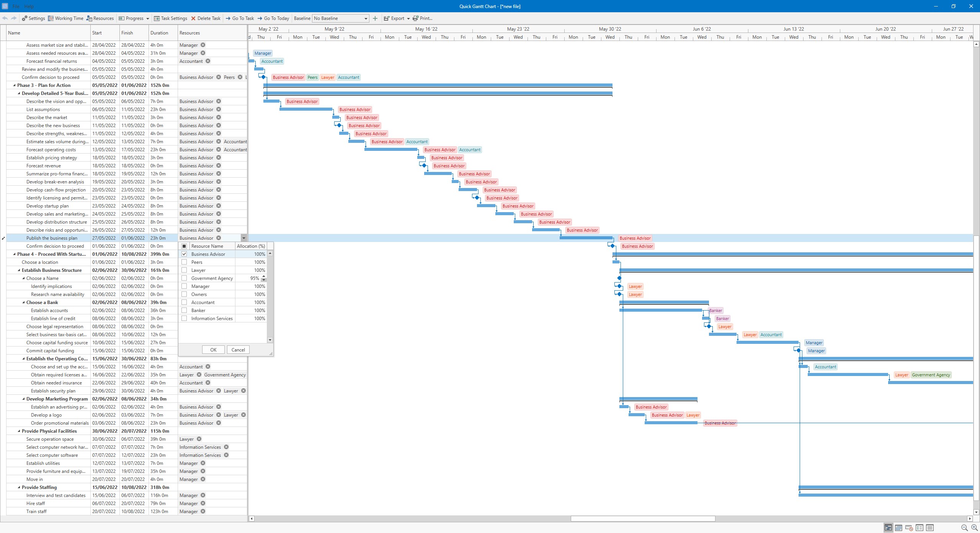The width and height of the screenshot is (980, 533).
Task: Open the Help menu
Action: 29,6
